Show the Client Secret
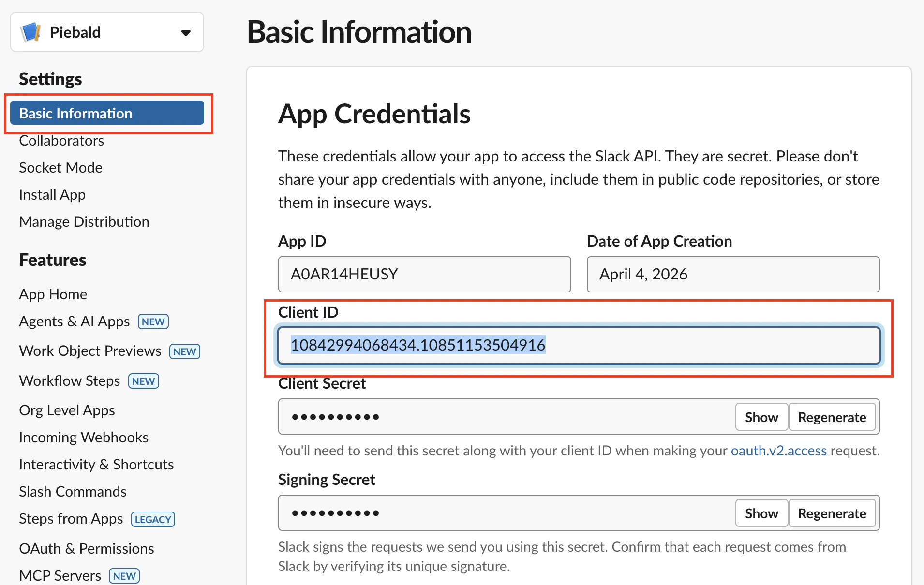This screenshot has height=585, width=924. click(x=761, y=417)
